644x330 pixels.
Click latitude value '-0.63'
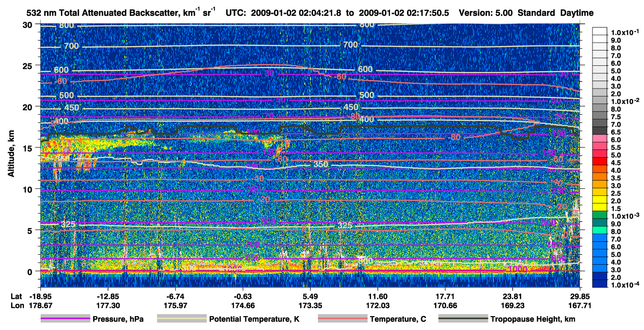(x=243, y=296)
